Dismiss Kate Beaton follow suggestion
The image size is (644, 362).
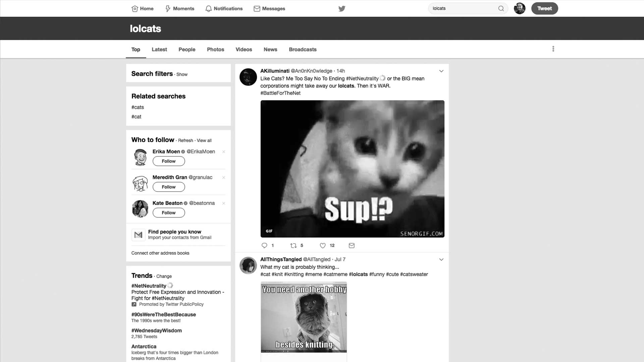pyautogui.click(x=224, y=203)
